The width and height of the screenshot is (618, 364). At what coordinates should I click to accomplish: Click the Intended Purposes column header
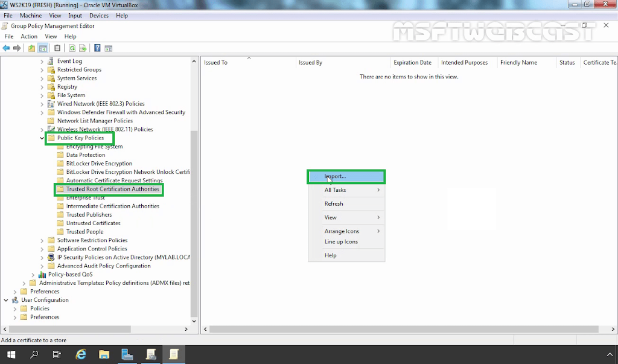click(468, 63)
